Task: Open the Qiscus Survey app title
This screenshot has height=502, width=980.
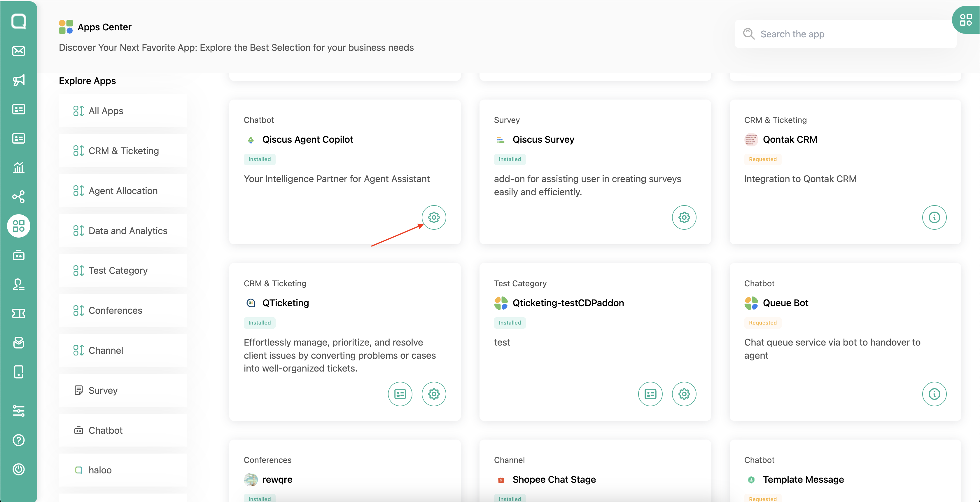Action: 543,140
